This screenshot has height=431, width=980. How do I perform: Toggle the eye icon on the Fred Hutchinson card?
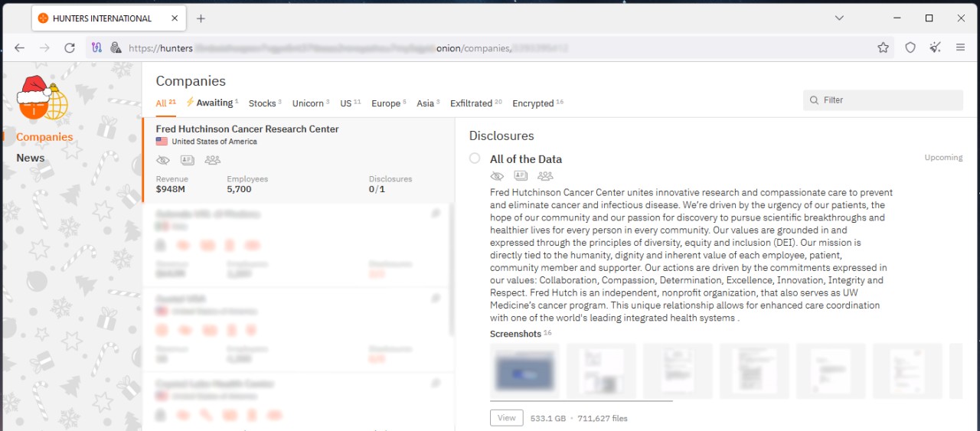pyautogui.click(x=162, y=160)
